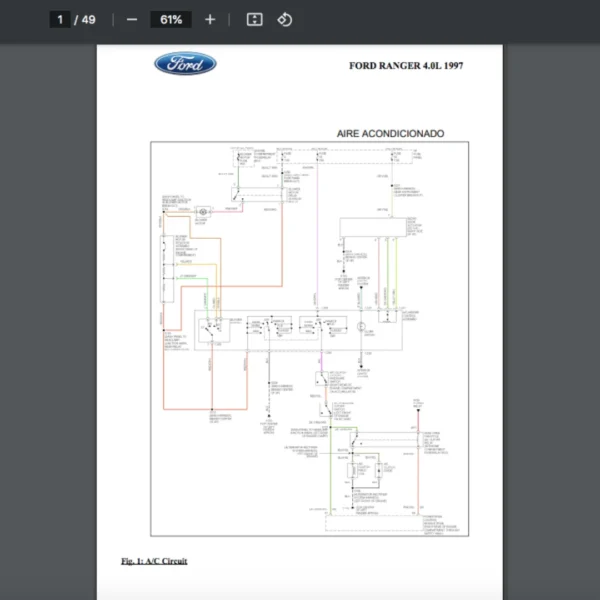Zoom out with the minus button
600x600 pixels.
pos(132,20)
